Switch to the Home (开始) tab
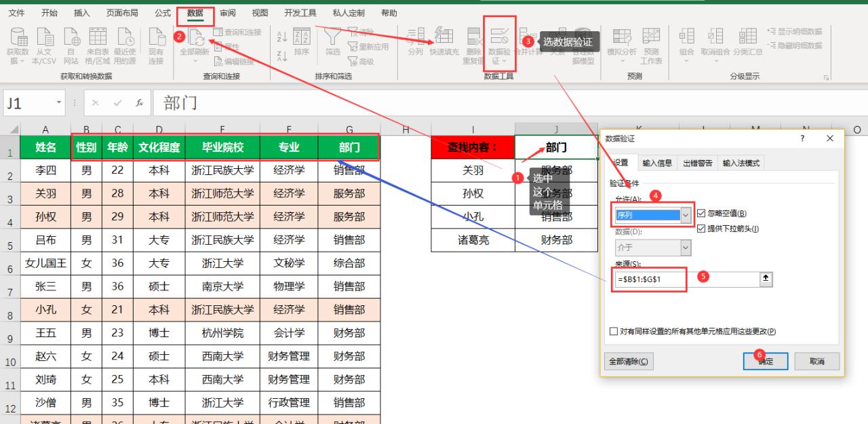This screenshot has width=868, height=424. [49, 13]
